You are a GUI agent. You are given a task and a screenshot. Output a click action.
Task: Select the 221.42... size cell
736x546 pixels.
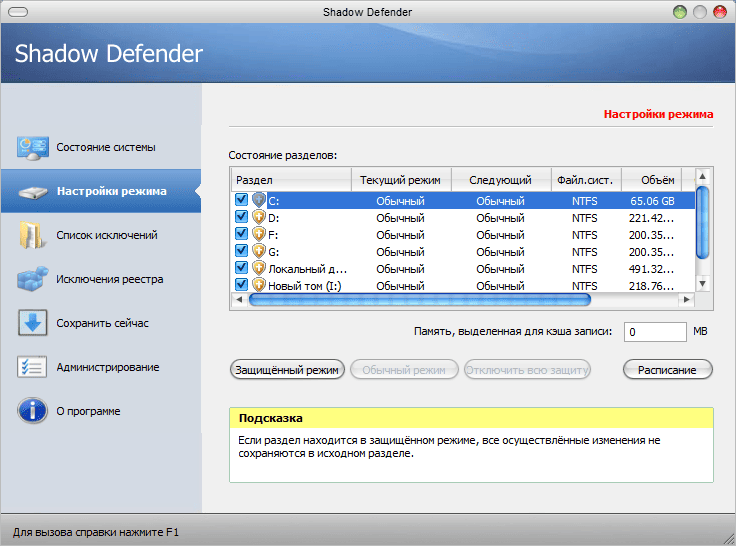652,218
